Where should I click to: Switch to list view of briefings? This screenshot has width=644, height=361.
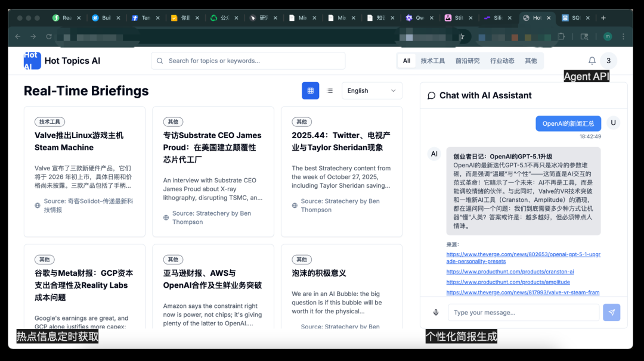pyautogui.click(x=330, y=91)
